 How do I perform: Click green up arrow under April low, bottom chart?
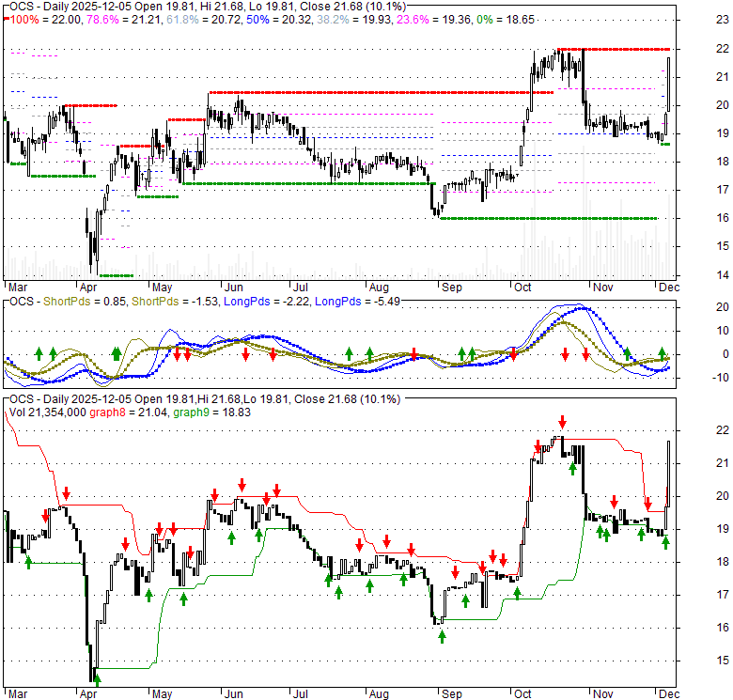tap(97, 680)
